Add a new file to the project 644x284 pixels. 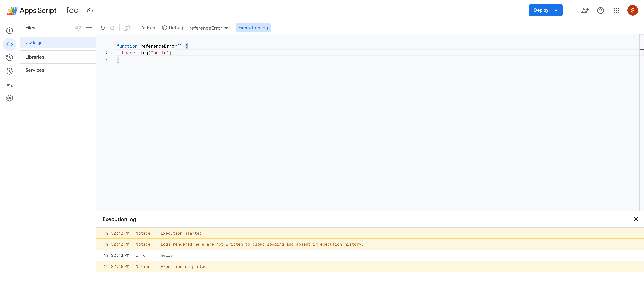(89, 28)
